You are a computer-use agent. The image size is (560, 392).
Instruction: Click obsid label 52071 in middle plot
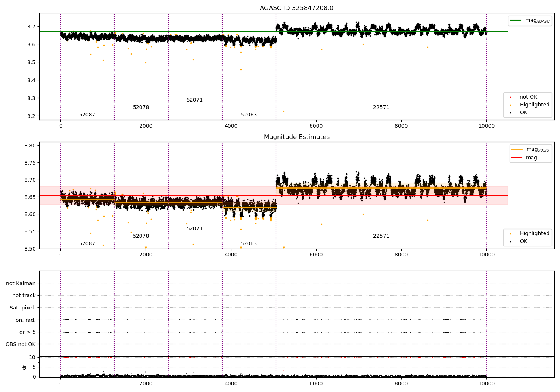[195, 229]
